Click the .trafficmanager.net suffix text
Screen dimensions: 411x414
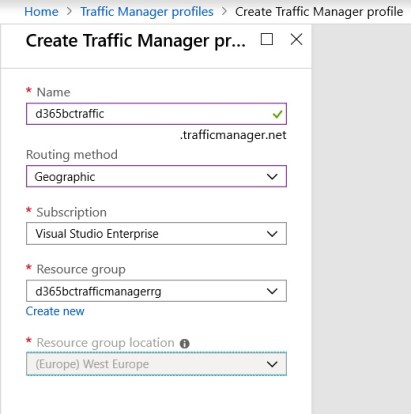[233, 135]
